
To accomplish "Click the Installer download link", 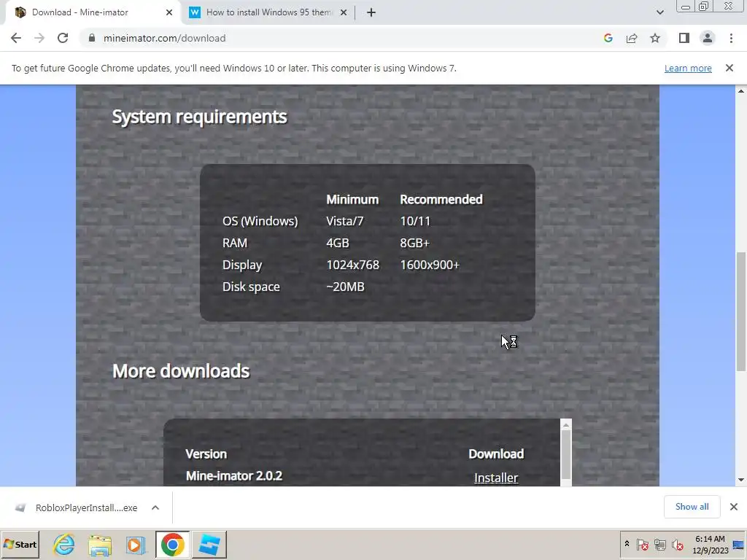I will (496, 478).
